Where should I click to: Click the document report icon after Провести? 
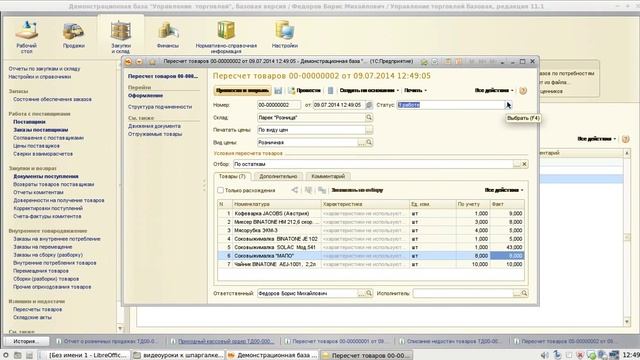point(330,90)
